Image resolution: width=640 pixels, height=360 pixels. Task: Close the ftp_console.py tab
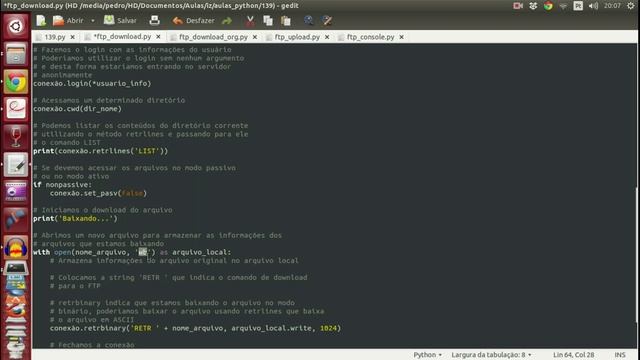[x=402, y=37]
